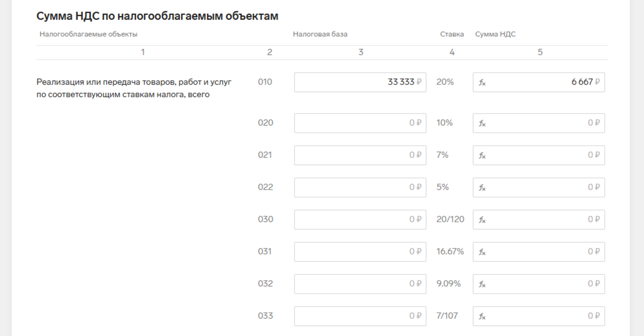Click the tax base field in row 030

360,220
